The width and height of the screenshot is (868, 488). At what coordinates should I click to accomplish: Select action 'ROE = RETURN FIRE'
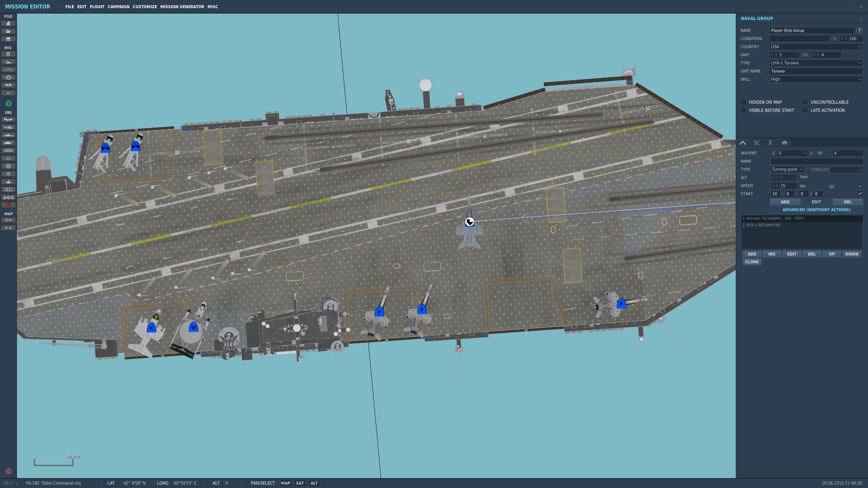802,225
